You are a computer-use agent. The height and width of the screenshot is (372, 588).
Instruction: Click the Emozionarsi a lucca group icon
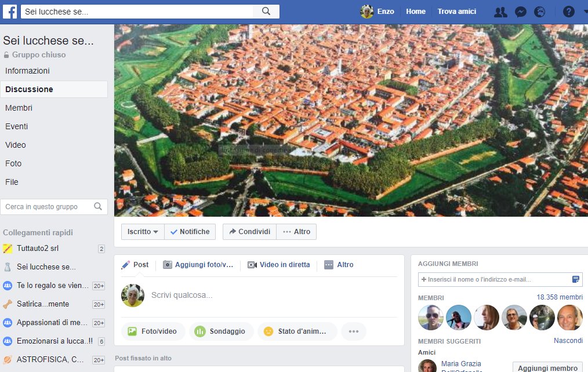coord(8,341)
